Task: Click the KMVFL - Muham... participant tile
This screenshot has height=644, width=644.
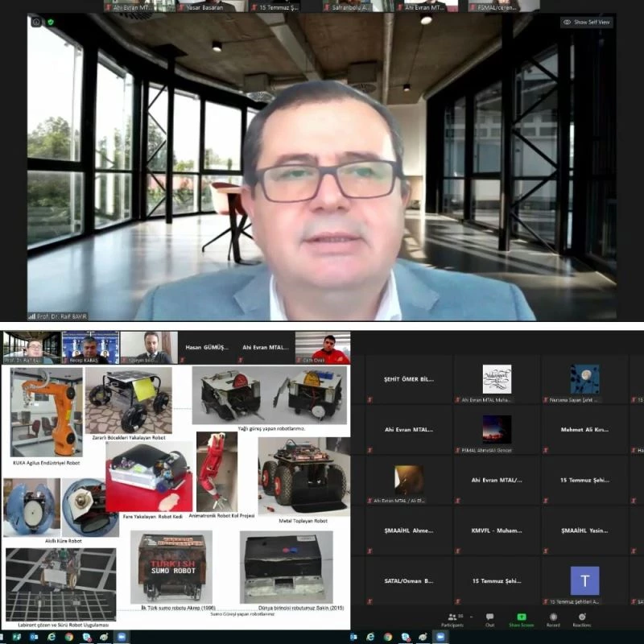Action: pos(497,530)
